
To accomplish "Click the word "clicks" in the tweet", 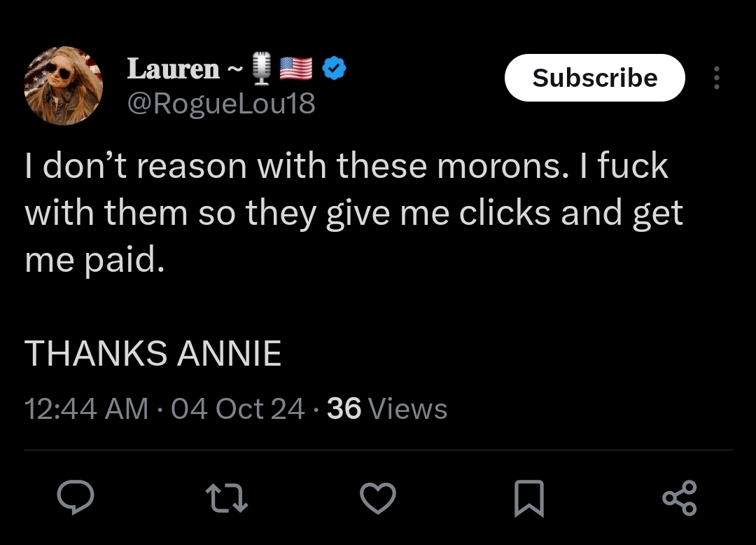I will pos(503,214).
